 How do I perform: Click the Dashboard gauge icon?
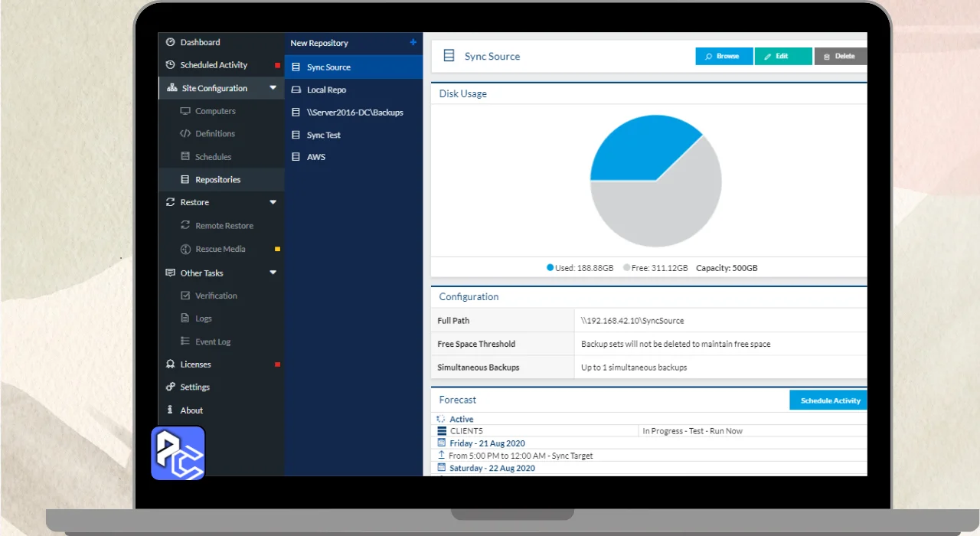pos(171,42)
